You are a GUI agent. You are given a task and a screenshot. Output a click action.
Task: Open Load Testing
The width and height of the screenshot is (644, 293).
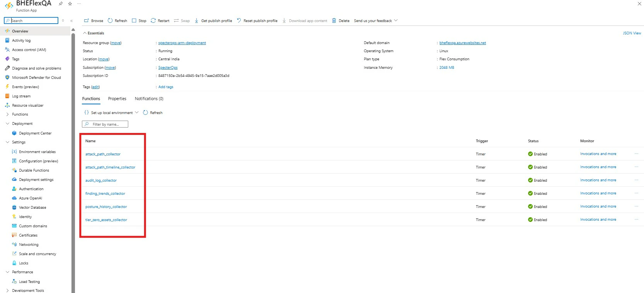tap(29, 281)
